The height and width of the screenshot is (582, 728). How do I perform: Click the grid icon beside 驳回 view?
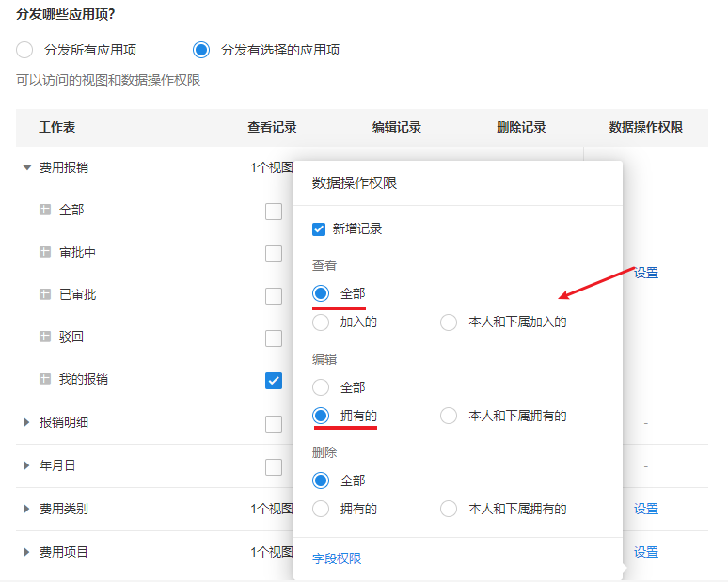coord(44,337)
